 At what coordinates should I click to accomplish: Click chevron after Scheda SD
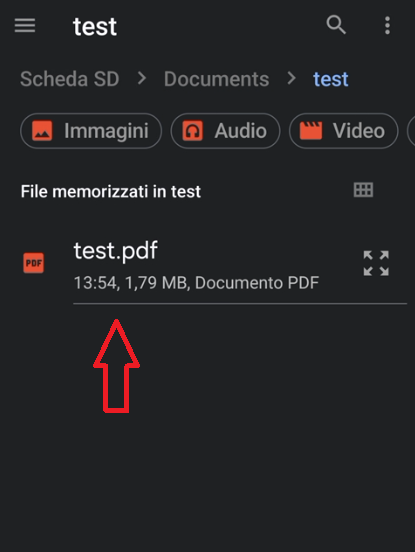142,78
